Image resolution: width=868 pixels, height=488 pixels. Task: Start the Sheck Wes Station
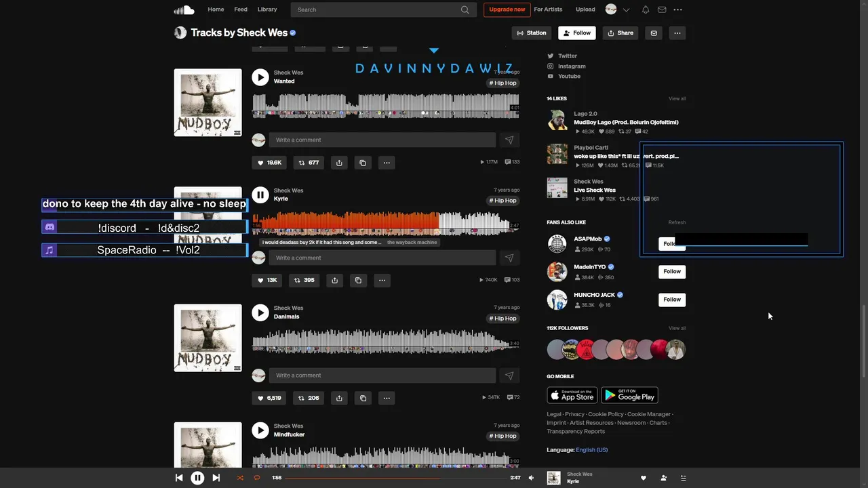(531, 33)
